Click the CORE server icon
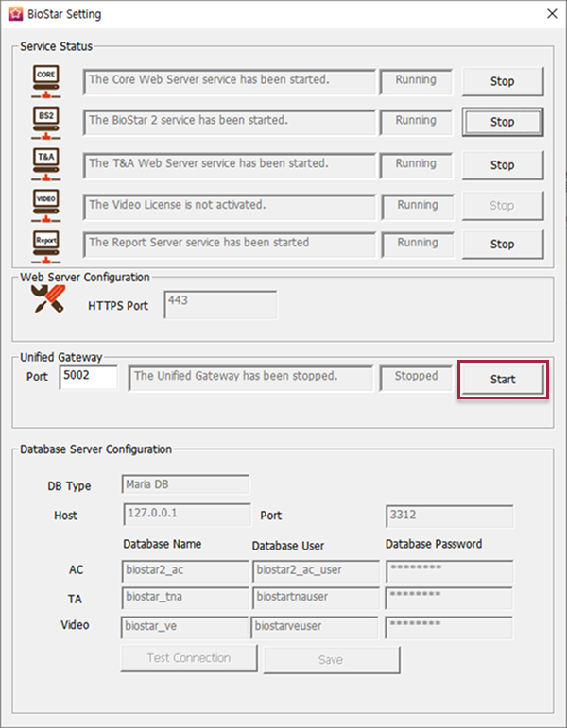Viewport: 567px width, 728px height. pos(45,82)
